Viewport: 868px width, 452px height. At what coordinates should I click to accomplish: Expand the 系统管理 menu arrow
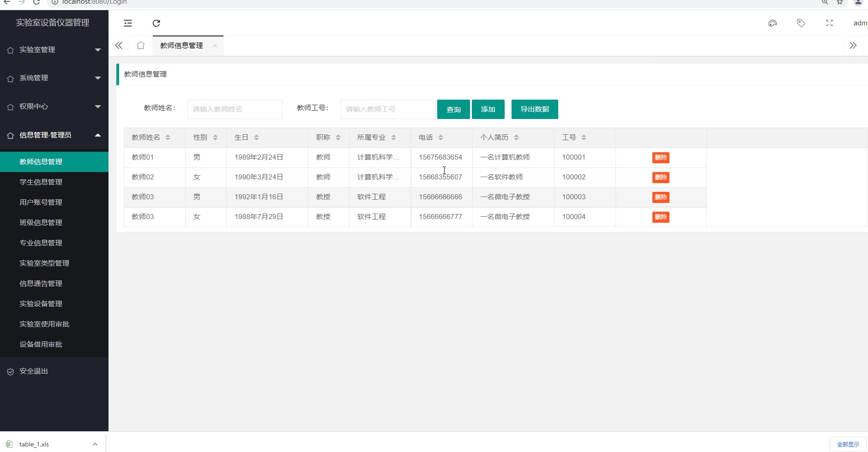pyautogui.click(x=98, y=78)
